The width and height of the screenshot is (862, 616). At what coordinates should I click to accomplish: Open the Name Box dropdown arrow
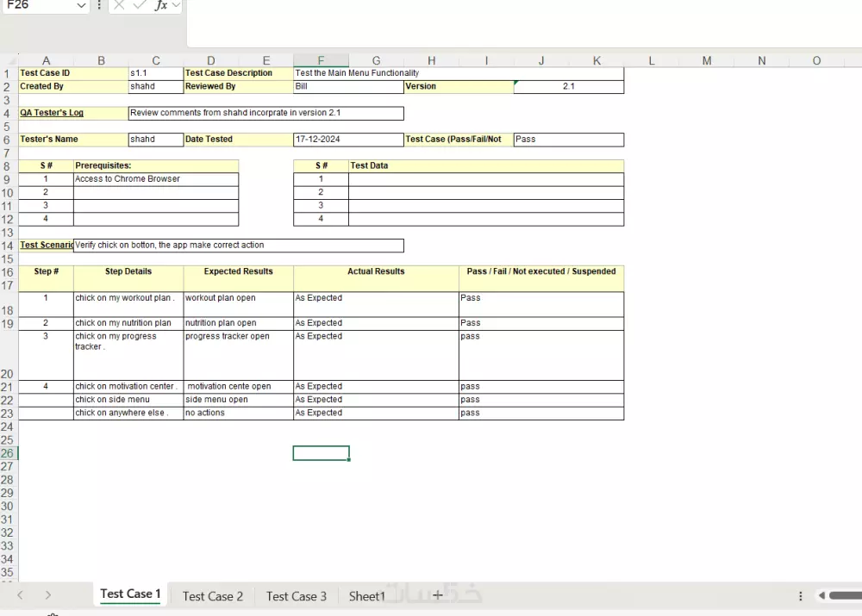coord(81,5)
